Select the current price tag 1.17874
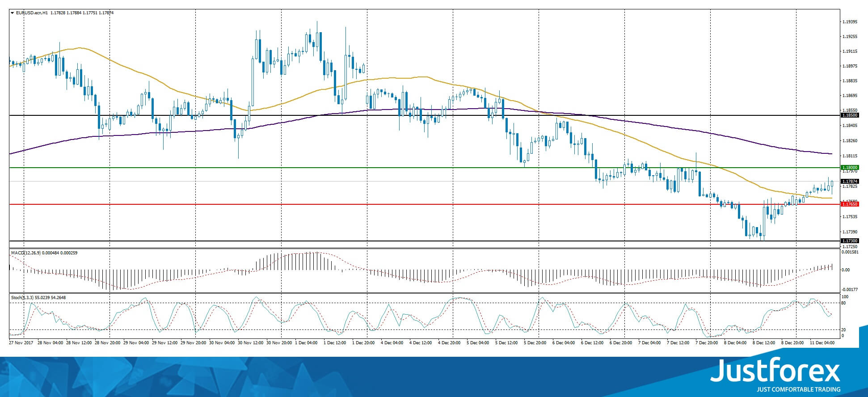 click(850, 182)
